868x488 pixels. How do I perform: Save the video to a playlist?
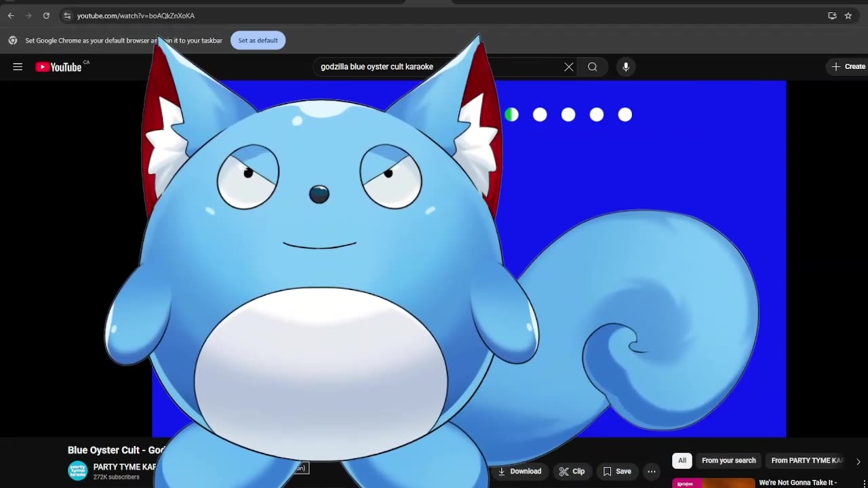point(617,471)
